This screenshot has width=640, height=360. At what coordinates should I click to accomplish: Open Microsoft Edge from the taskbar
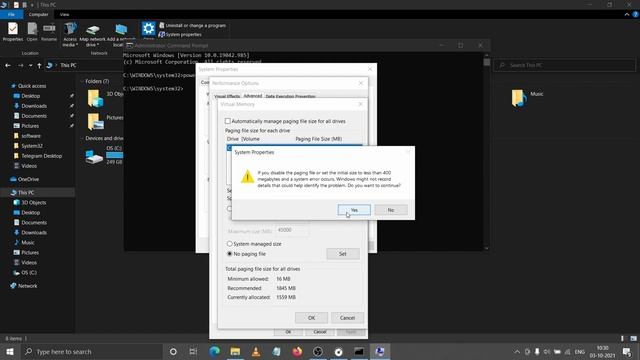pyautogui.click(x=214, y=351)
